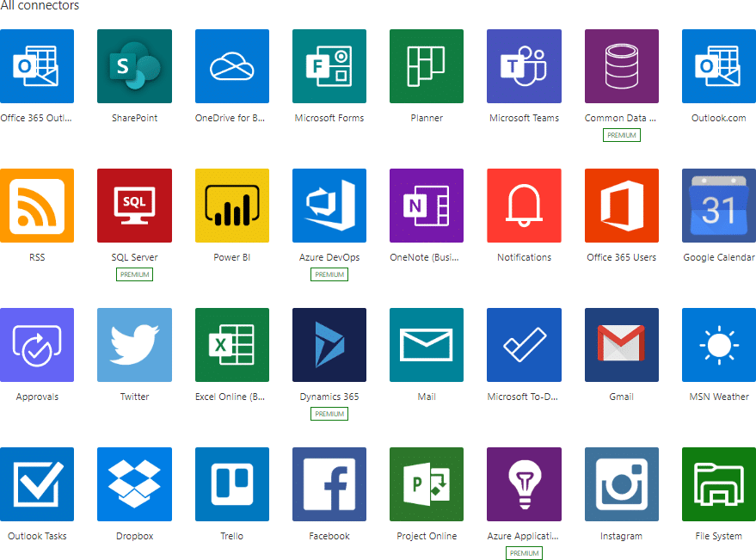The width and height of the screenshot is (756, 560).
Task: Click the PREMIUM badge under Dynamics 365
Action: (329, 414)
